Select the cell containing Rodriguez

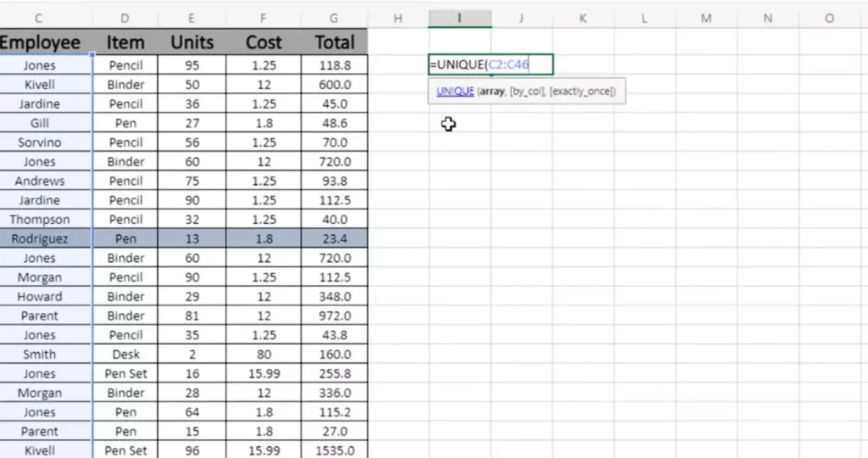[39, 239]
